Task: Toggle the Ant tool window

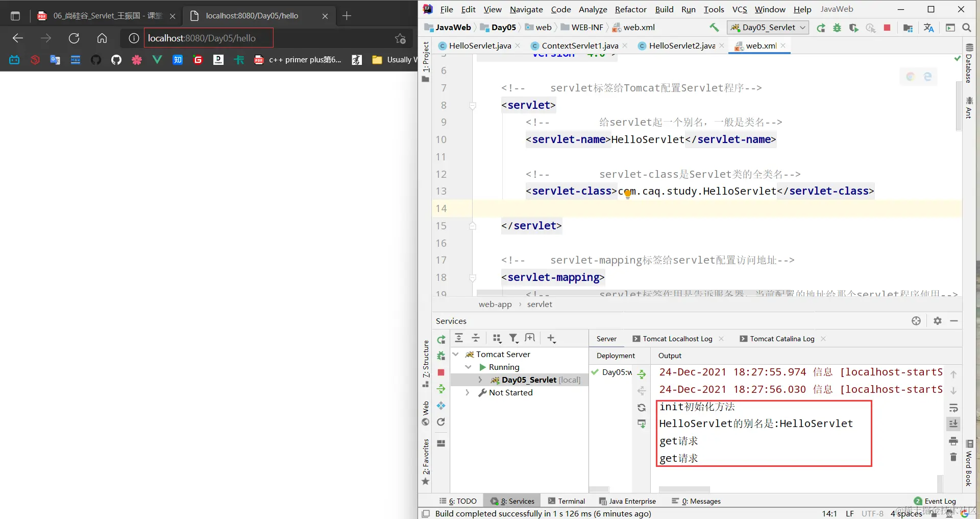Action: click(x=969, y=107)
